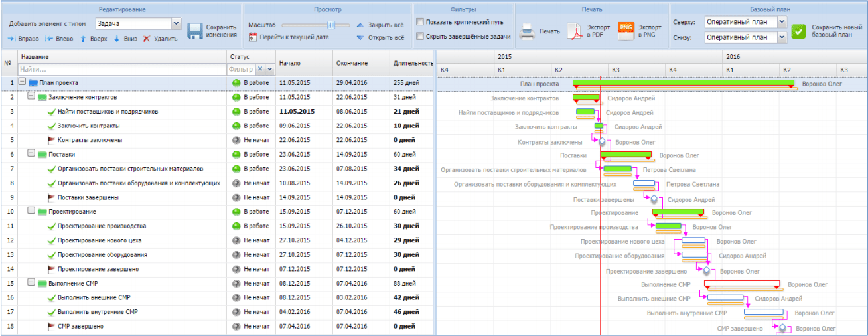Click checkmark icon of Найти поставщиков и подрядчиков
868x336 pixels.
(52, 112)
